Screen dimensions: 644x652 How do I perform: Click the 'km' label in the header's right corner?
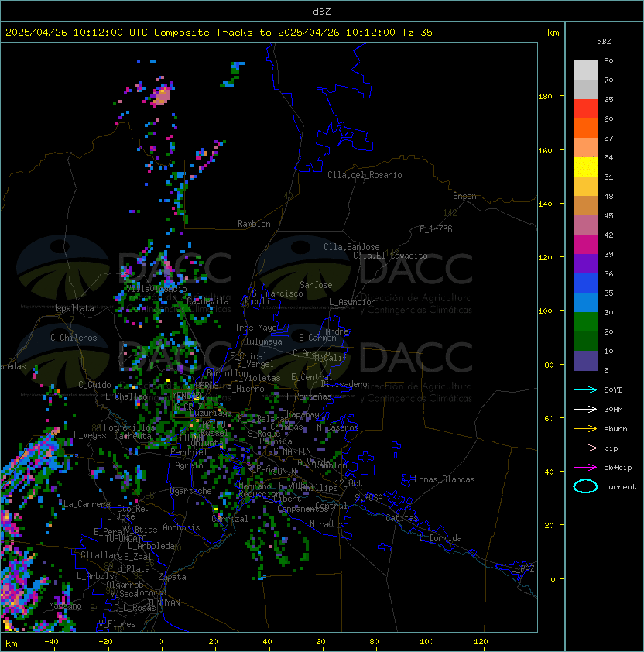(x=553, y=33)
